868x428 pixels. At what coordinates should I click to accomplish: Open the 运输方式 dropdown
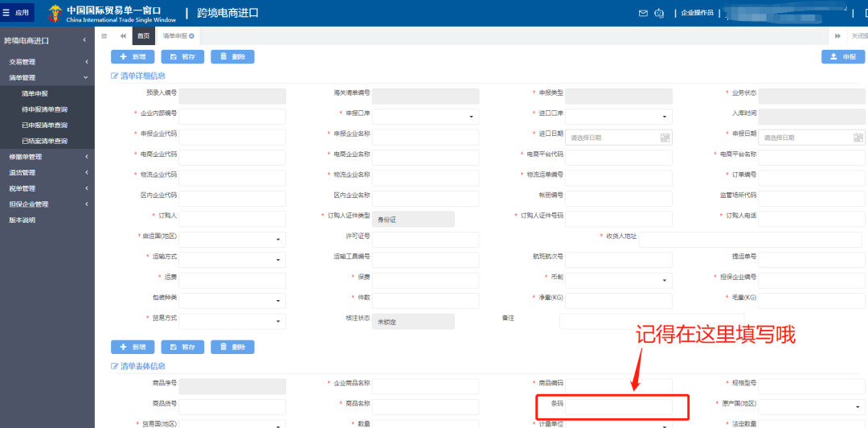pyautogui.click(x=232, y=260)
